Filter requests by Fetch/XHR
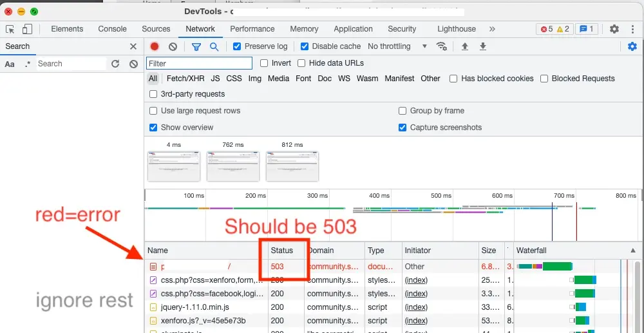Image resolution: width=644 pixels, height=333 pixels. (185, 79)
